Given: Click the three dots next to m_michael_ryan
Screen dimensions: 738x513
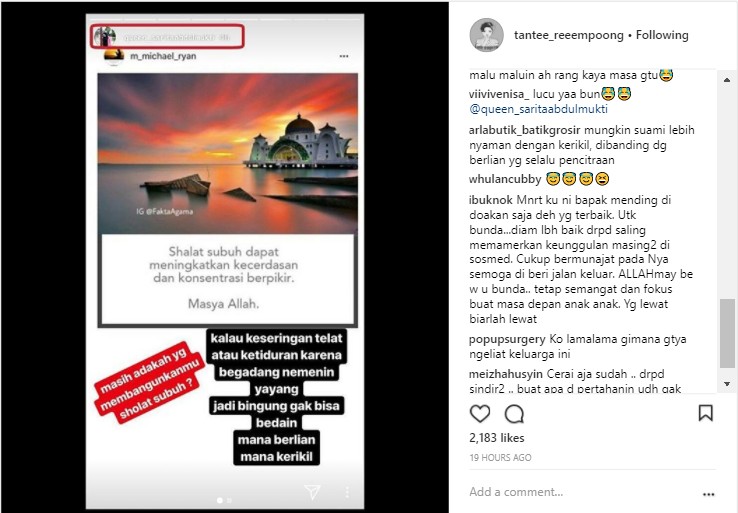Looking at the screenshot, I should [344, 56].
